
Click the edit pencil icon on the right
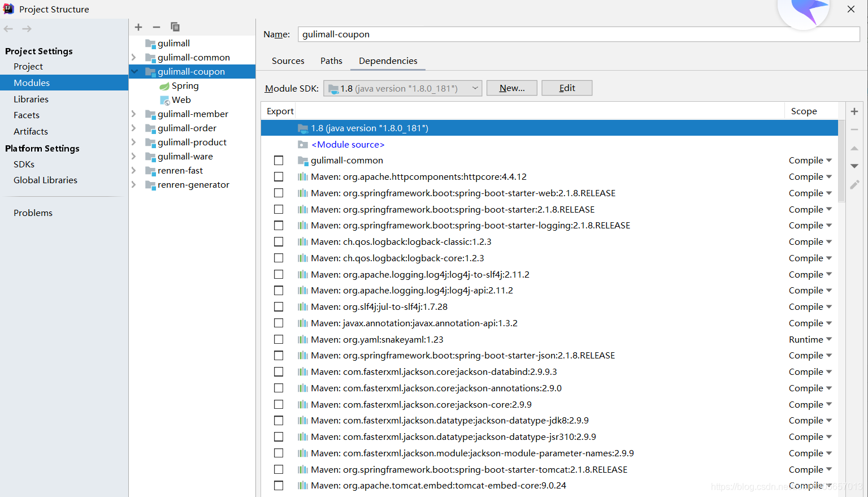pos(854,184)
